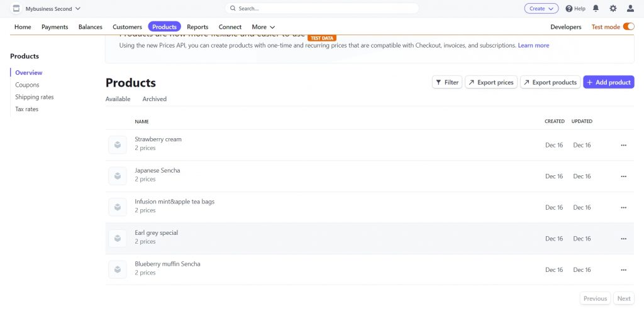644x309 pixels.
Task: Click the Strawberry cream product box icon
Action: click(118, 145)
